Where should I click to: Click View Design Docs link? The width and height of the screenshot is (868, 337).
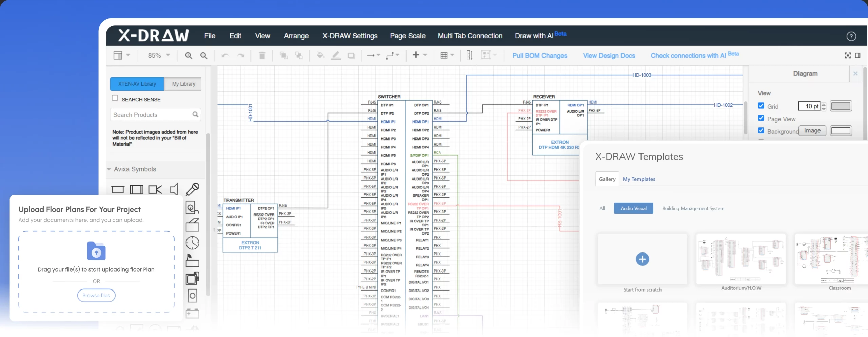[x=609, y=56]
